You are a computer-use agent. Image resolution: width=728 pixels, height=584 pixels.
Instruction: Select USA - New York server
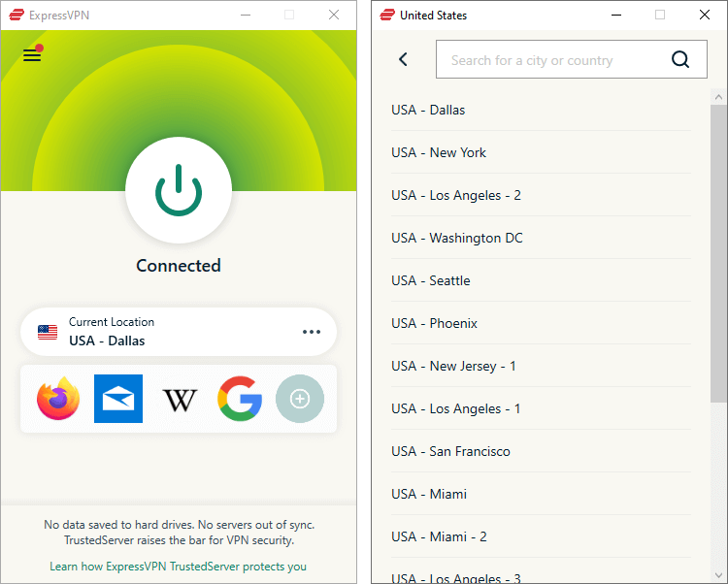[541, 152]
